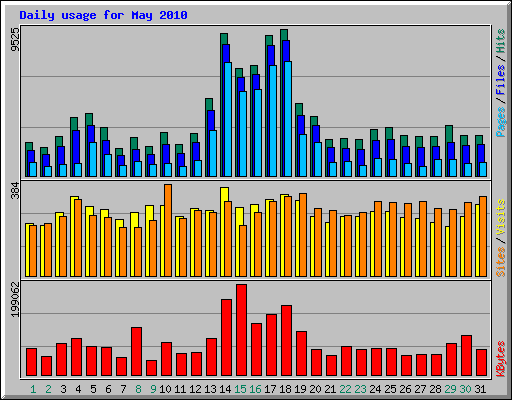The height and width of the screenshot is (400, 512).
Task: Click day 28 on the x-axis
Action: [x=435, y=389]
